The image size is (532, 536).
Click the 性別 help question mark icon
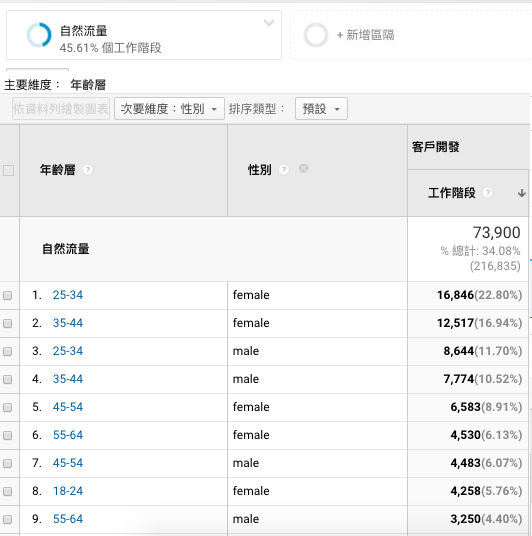[x=283, y=170]
